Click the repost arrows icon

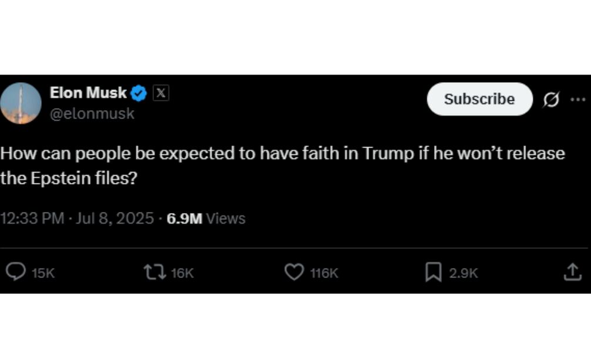(155, 272)
